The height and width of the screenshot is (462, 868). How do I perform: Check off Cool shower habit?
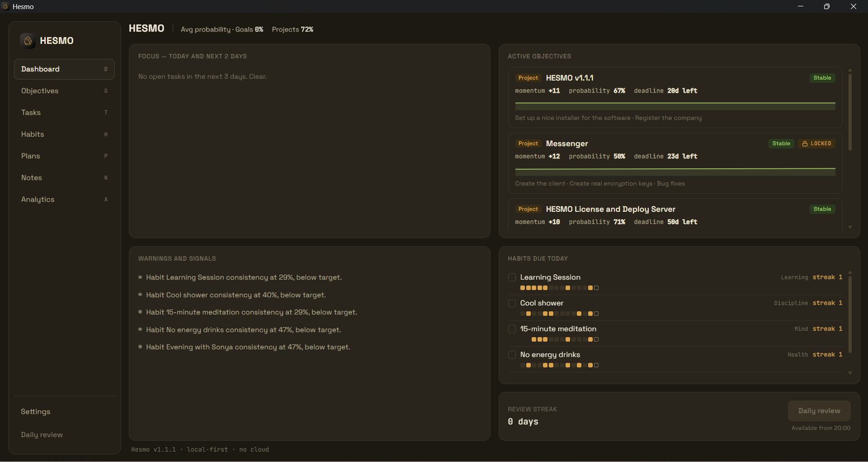coord(512,303)
